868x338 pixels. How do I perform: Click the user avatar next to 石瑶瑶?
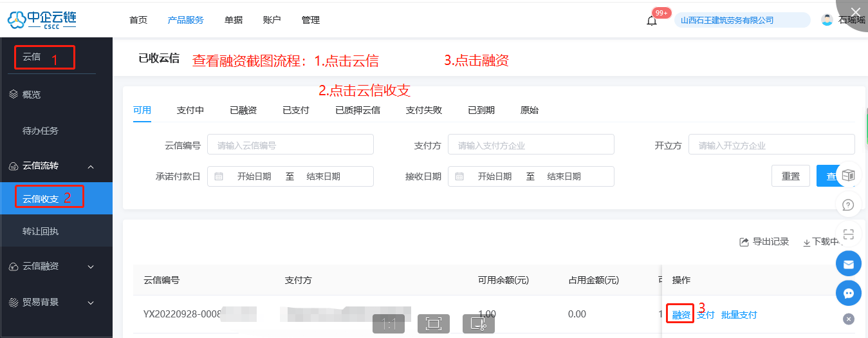(x=827, y=20)
